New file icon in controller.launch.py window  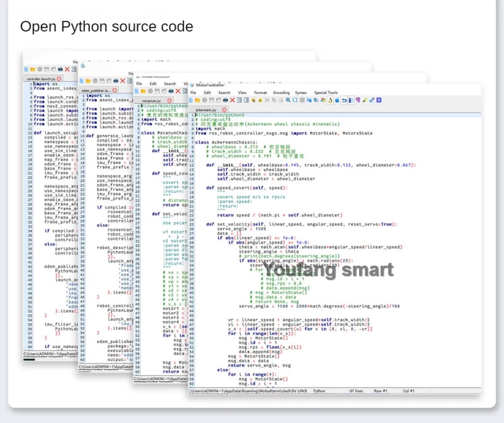click(x=26, y=69)
